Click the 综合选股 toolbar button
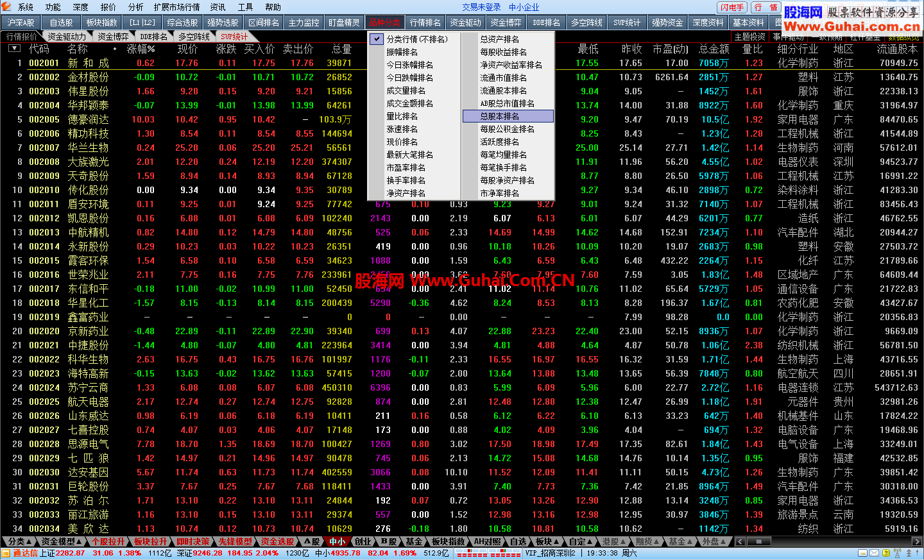Screen dimensions: 924x560 coord(182,22)
